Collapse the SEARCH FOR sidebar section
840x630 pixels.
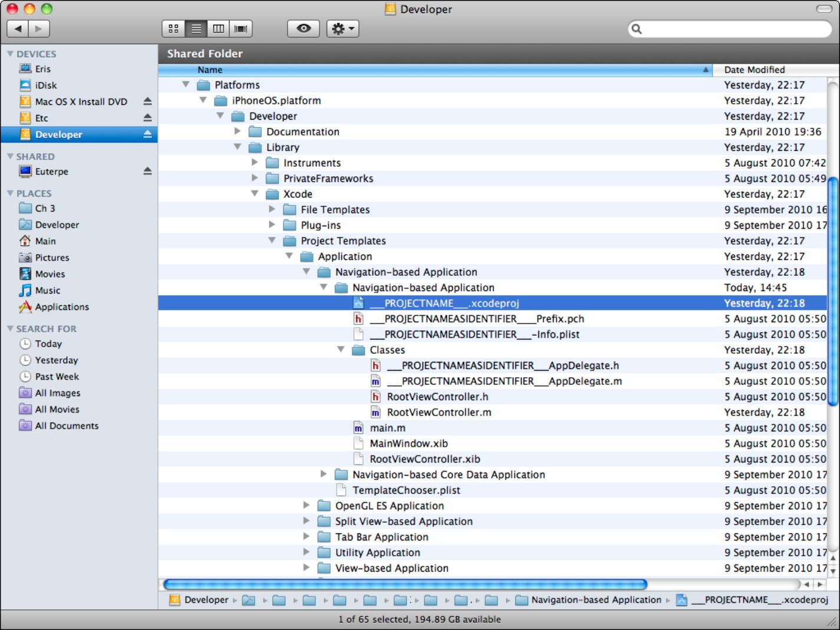[10, 328]
